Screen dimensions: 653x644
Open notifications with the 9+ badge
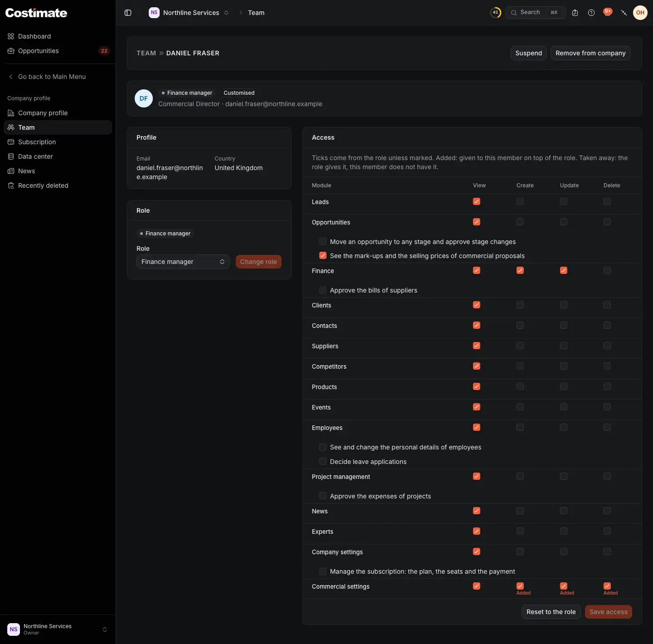(x=608, y=12)
